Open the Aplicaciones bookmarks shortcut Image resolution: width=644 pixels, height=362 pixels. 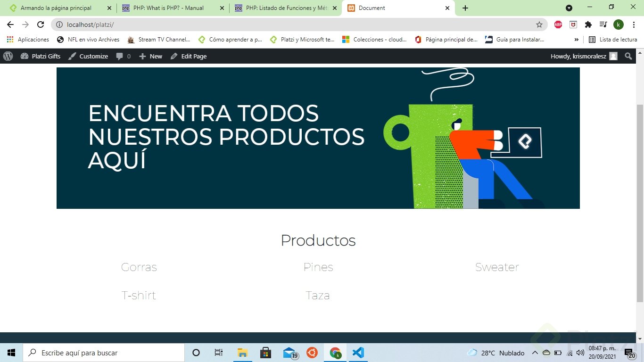pyautogui.click(x=28, y=40)
